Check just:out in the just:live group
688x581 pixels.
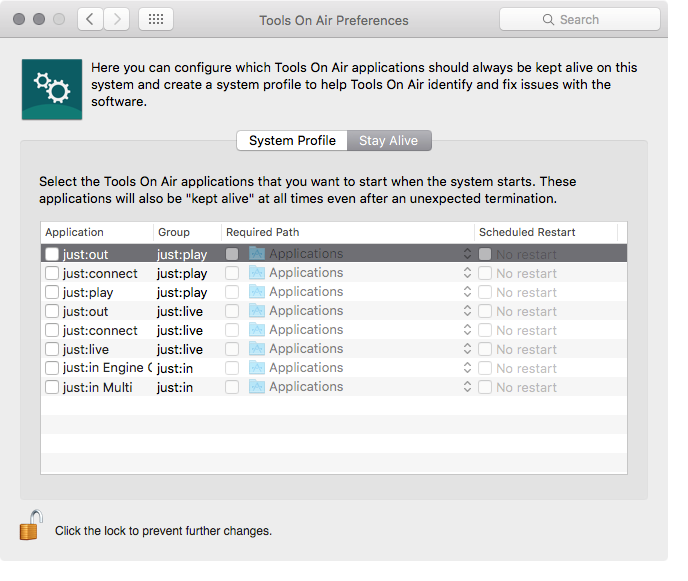pos(52,311)
